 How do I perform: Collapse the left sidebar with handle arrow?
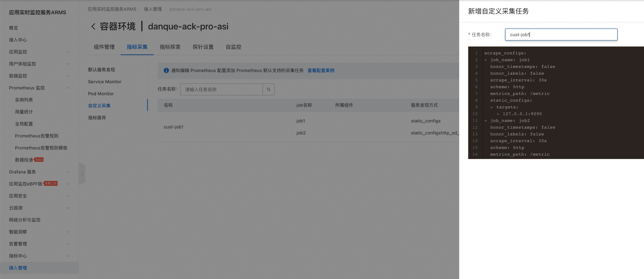tap(82, 174)
